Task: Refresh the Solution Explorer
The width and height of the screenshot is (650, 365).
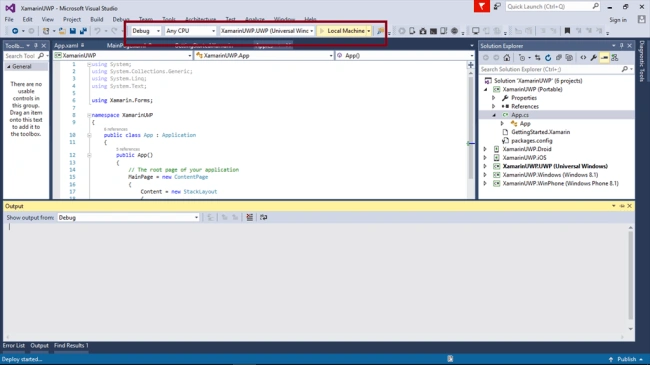Action: coord(548,58)
